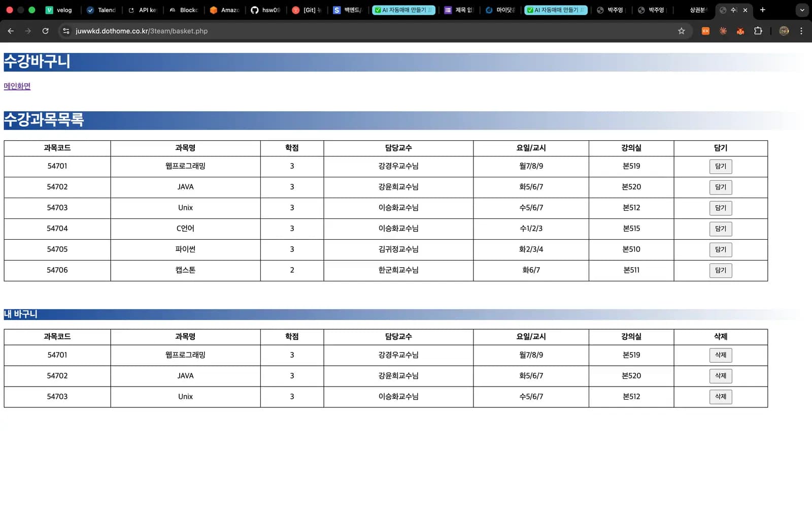Bookmark this page with the star icon
The width and height of the screenshot is (812, 508).
point(681,31)
